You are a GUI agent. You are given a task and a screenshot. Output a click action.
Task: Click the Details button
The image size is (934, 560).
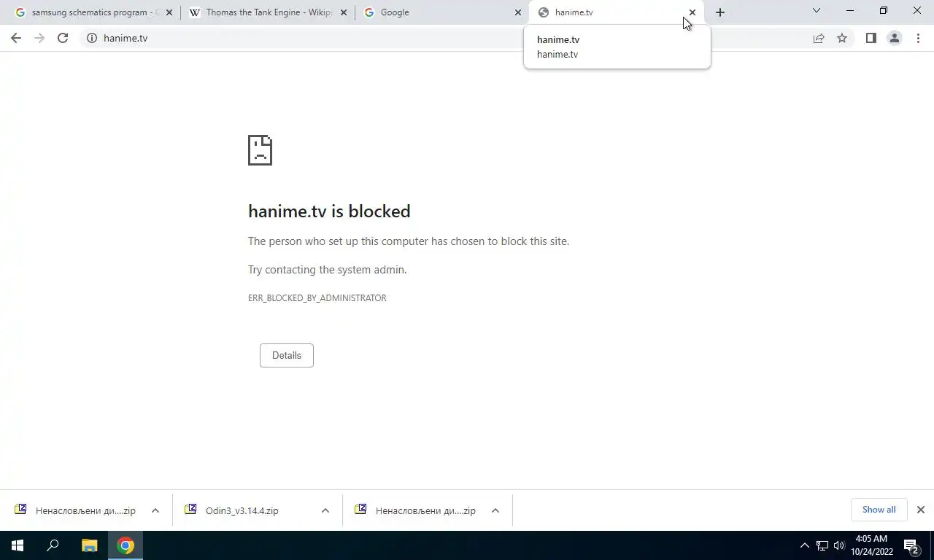pyautogui.click(x=287, y=355)
